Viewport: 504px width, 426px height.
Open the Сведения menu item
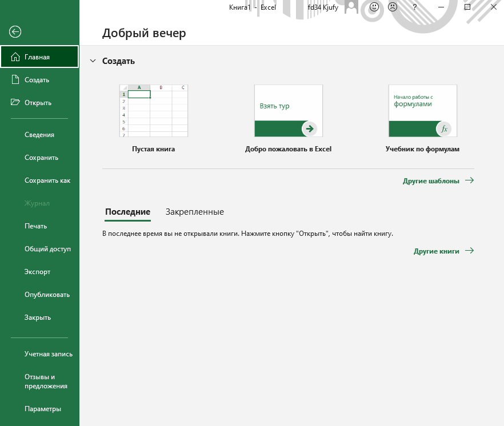click(x=39, y=135)
